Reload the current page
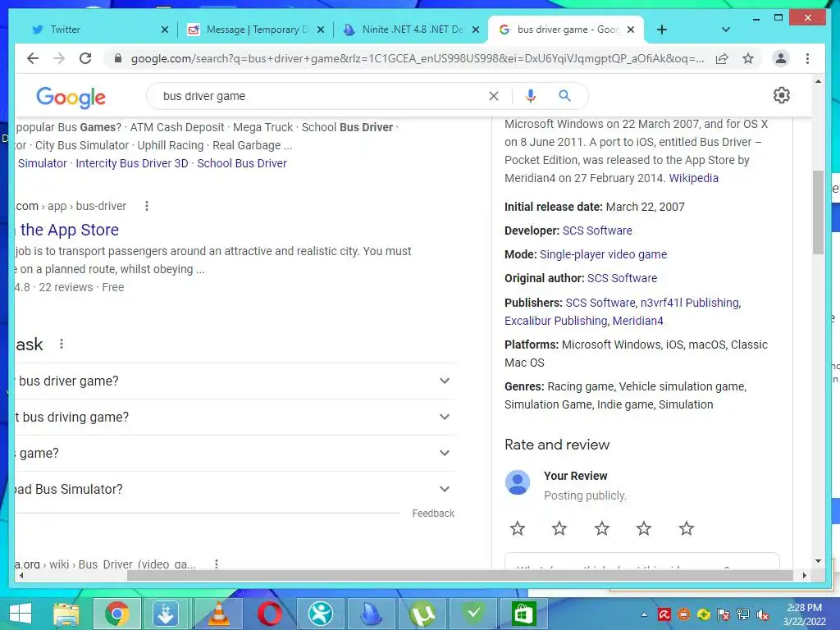 85,58
